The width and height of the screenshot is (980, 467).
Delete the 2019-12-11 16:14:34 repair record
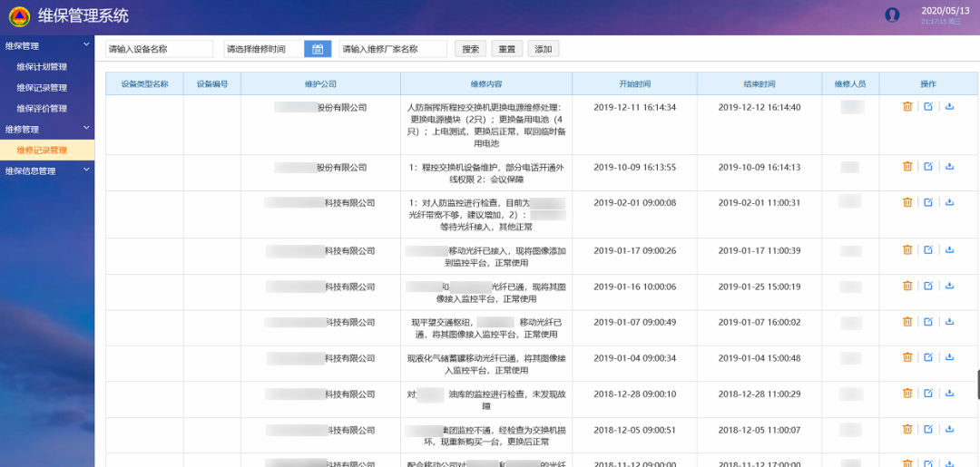click(906, 107)
